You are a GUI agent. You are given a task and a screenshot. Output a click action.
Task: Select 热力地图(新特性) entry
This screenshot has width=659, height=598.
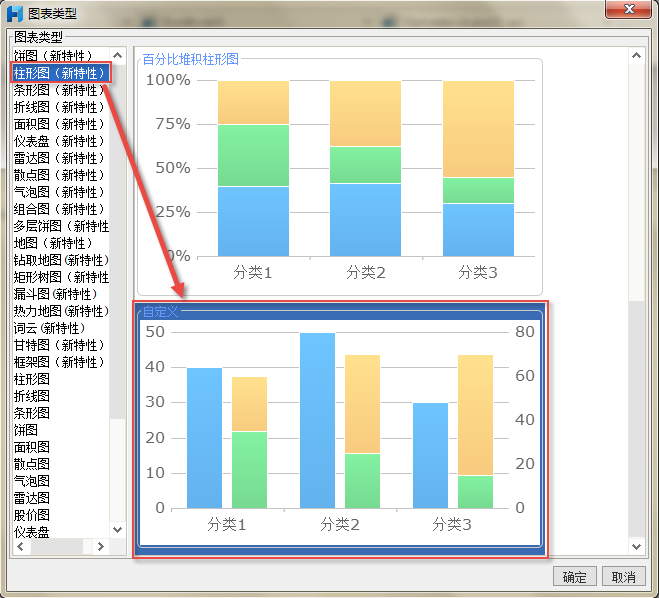pyautogui.click(x=61, y=311)
